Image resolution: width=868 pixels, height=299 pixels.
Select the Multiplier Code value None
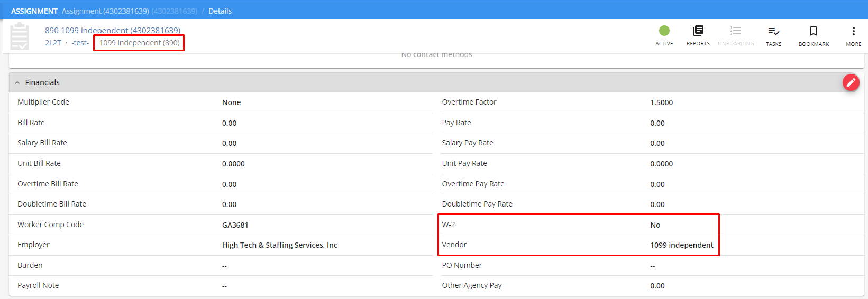coord(232,102)
